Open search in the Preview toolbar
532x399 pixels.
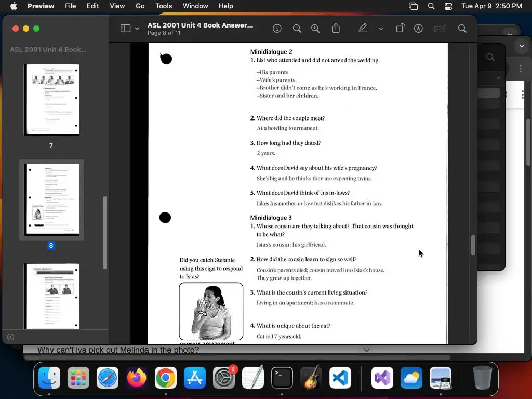tap(462, 29)
